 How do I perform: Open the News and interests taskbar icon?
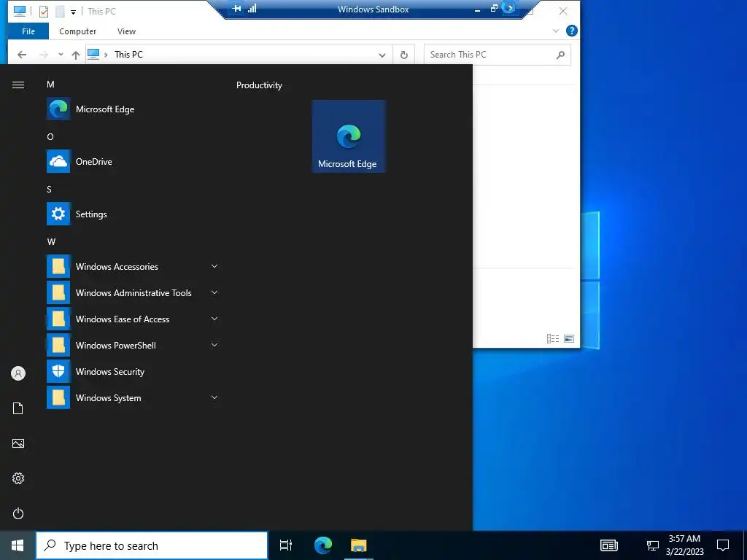[609, 545]
